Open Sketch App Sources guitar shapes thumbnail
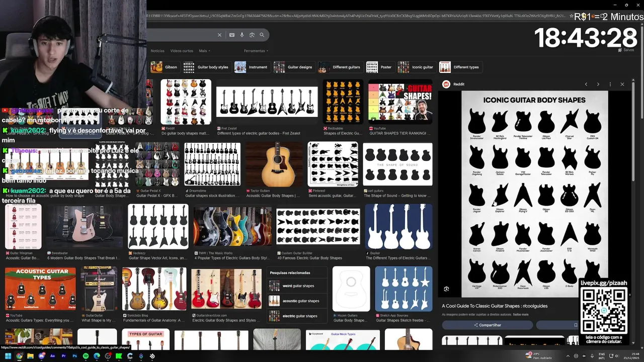Image resolution: width=644 pixels, height=362 pixels. click(404, 289)
